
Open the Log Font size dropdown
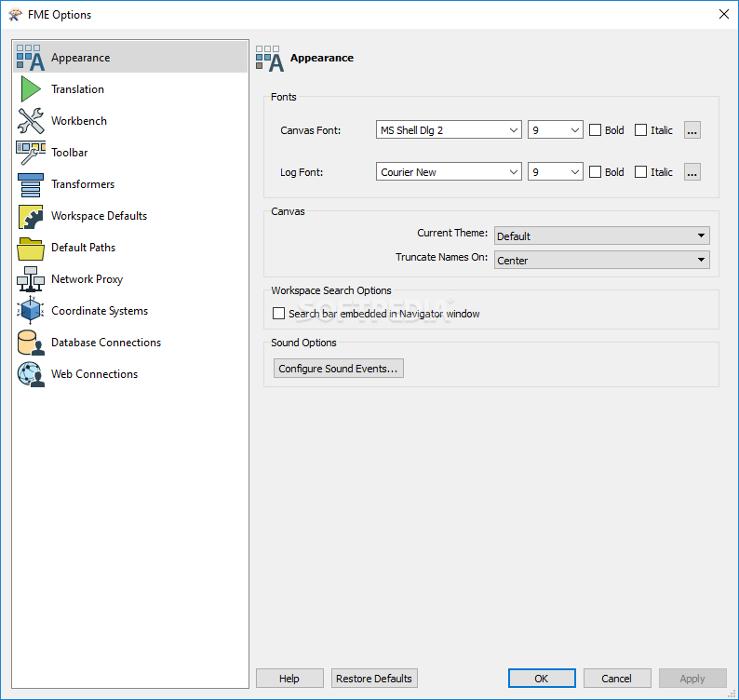pyautogui.click(x=556, y=172)
